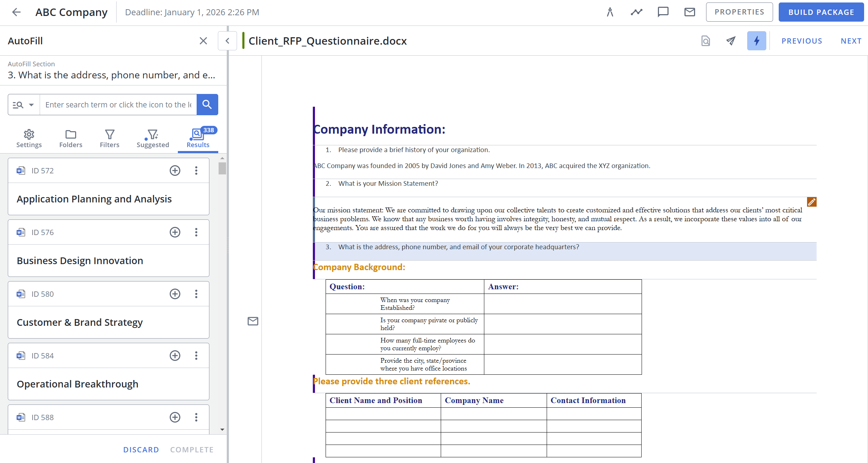Click the PROPERTIES button
Image resolution: width=868 pixels, height=463 pixels.
click(x=739, y=12)
